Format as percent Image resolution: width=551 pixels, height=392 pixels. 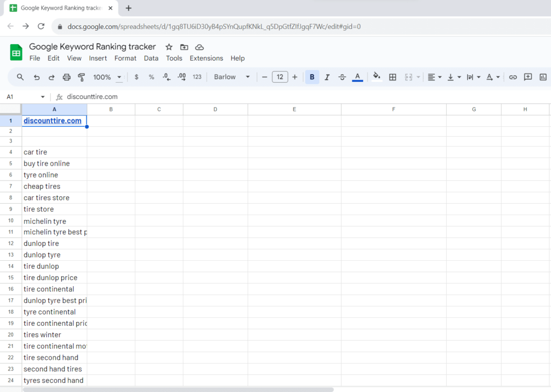pyautogui.click(x=151, y=77)
